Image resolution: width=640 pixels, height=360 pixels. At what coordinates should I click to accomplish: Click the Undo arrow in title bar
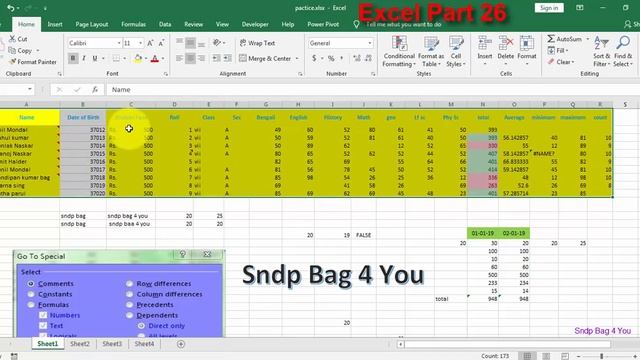[x=11, y=8]
